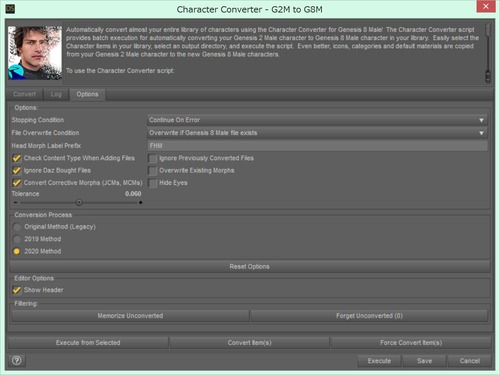
Task: Select Original Method (Legacy) radio button
Action: (x=17, y=227)
